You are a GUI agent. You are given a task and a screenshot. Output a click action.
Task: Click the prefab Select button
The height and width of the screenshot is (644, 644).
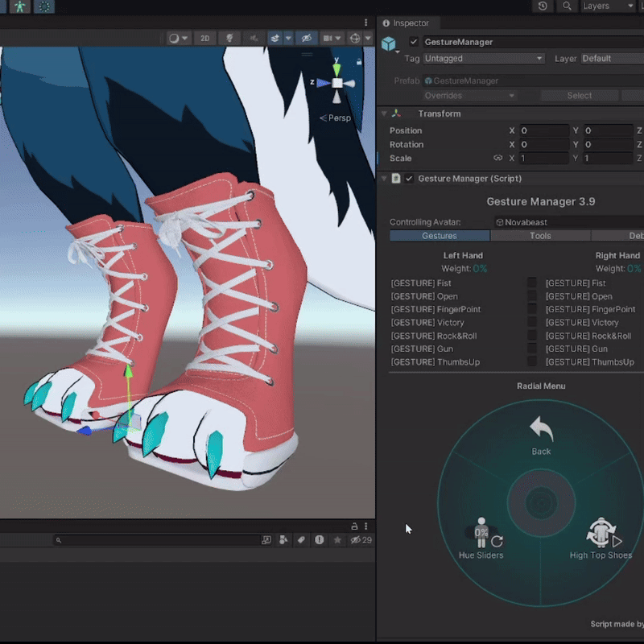[579, 96]
